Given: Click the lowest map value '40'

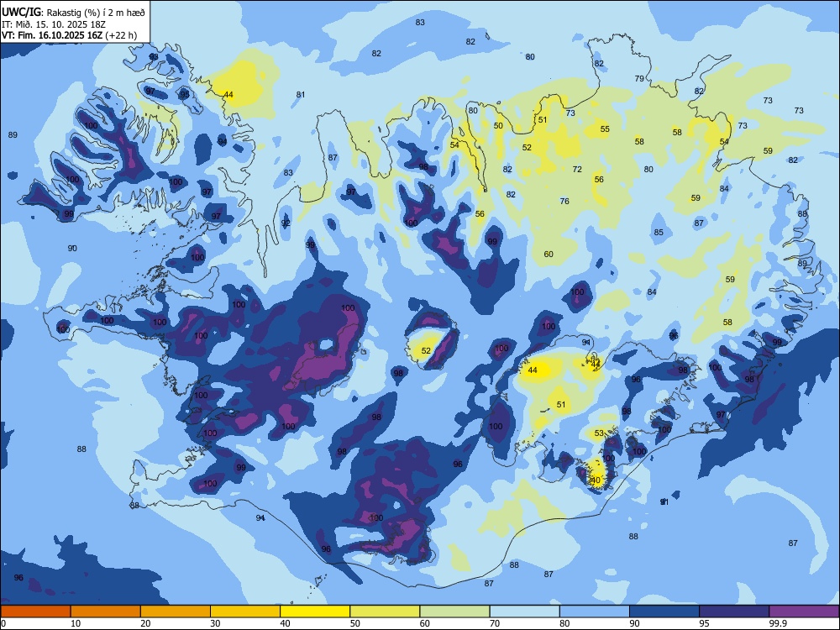Looking at the screenshot, I should click(x=596, y=480).
